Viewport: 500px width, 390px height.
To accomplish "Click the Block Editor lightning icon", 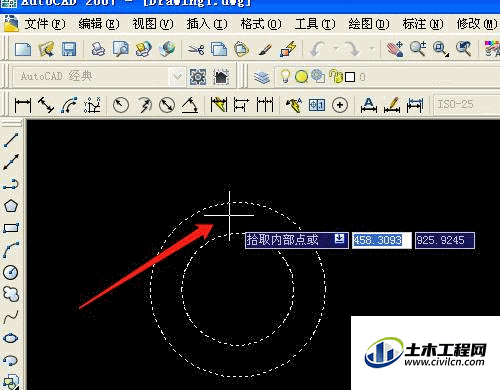I will (x=288, y=49).
